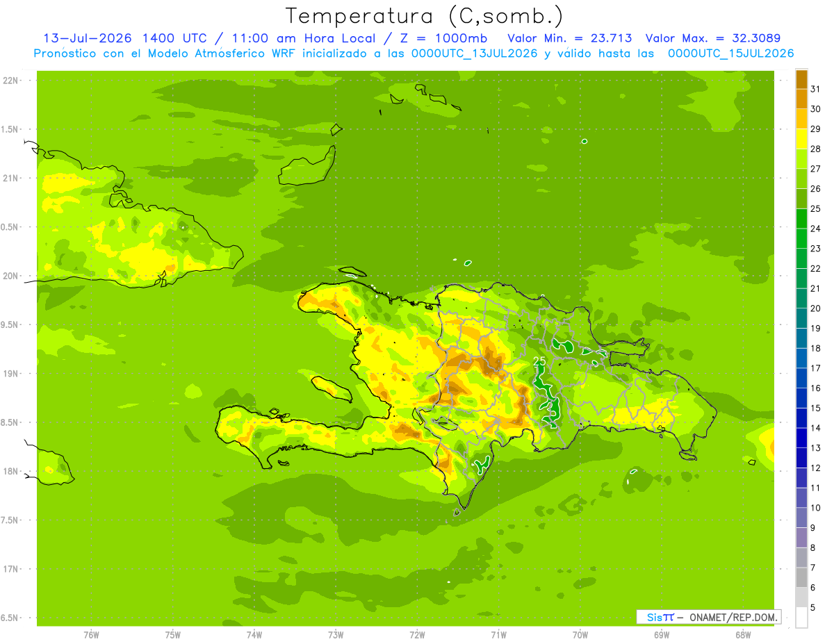Click the purple legend swatch between 8 and 9
Screen dimensions: 834x644
801,538
